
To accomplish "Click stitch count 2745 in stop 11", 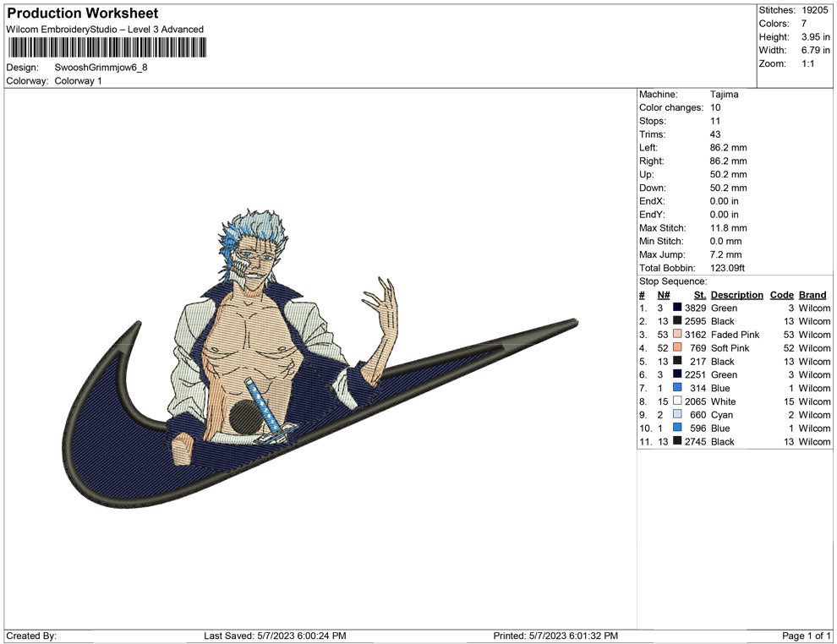I will [696, 442].
